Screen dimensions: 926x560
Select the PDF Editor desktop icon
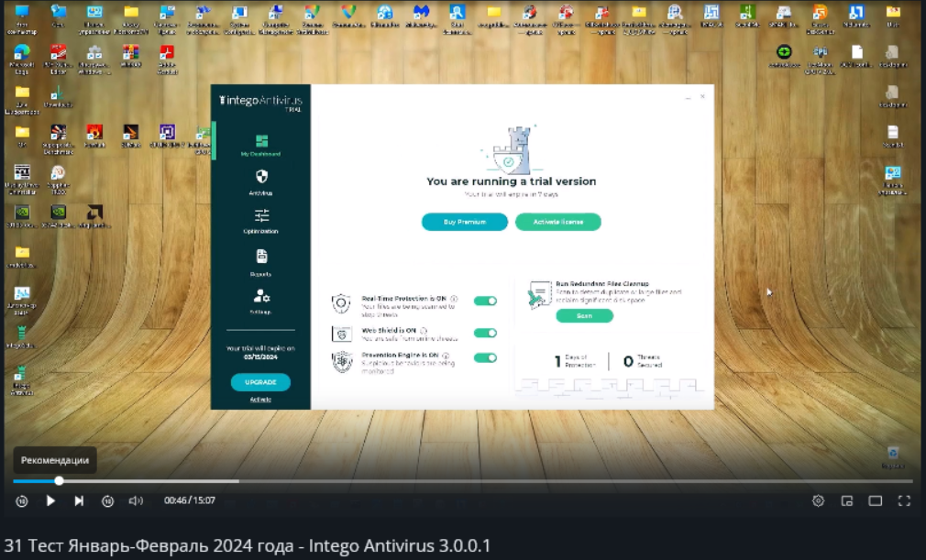(58, 60)
